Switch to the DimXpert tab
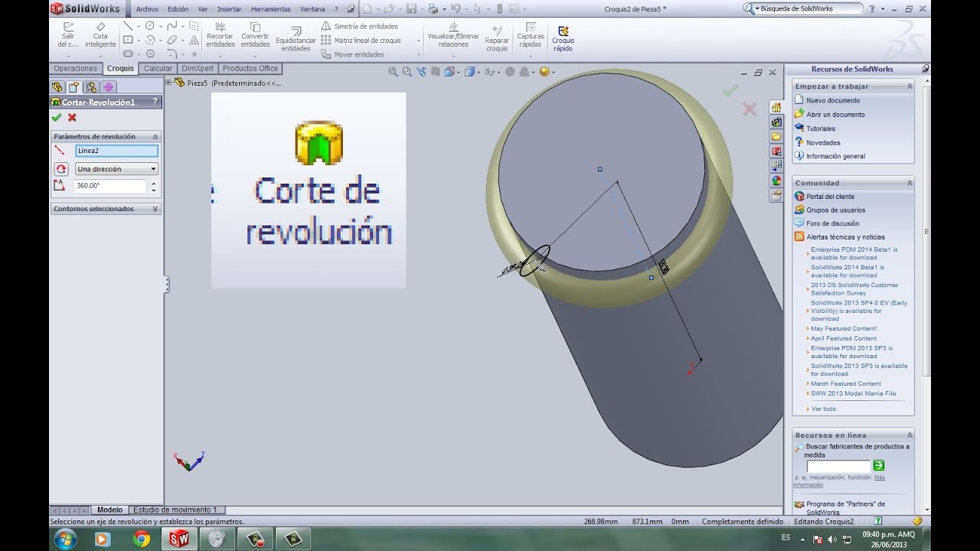The width and height of the screenshot is (980, 551). pyautogui.click(x=198, y=68)
